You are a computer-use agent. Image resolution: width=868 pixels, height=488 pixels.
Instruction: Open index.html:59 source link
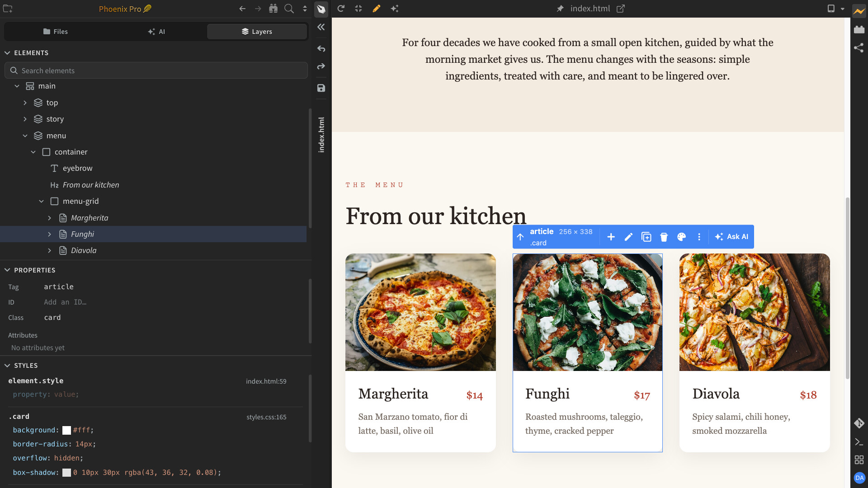tap(266, 381)
